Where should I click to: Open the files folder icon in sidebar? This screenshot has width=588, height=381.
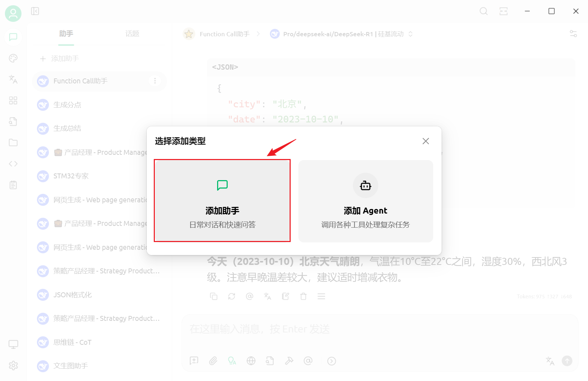coord(13,142)
